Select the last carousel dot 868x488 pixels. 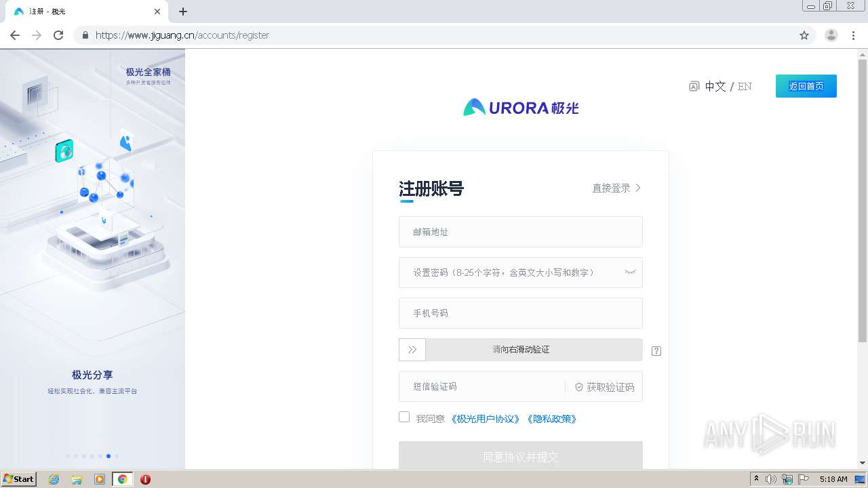tap(117, 456)
